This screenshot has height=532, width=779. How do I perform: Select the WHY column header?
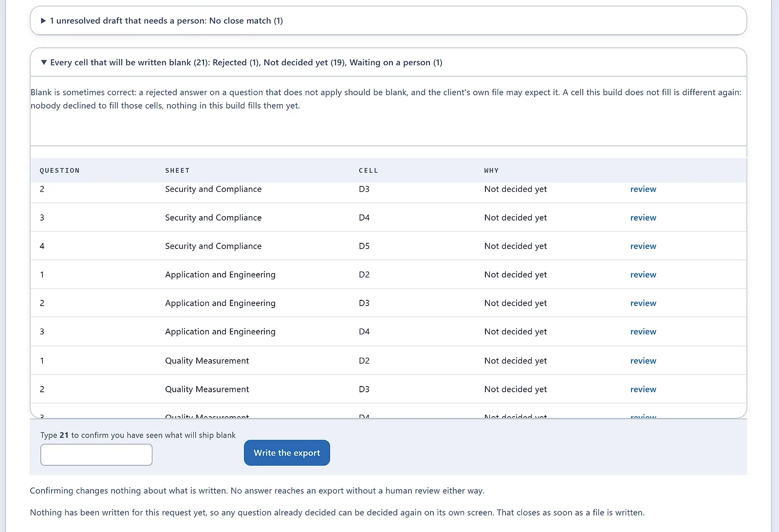491,170
